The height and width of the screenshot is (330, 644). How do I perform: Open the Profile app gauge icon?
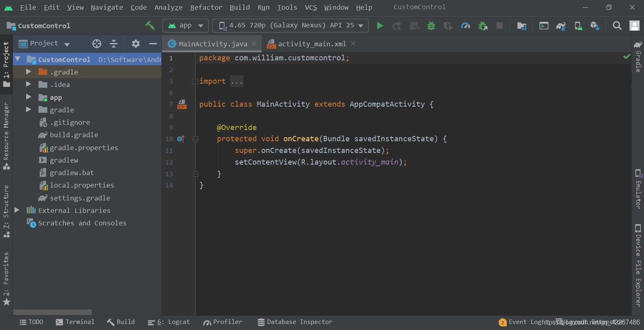(x=465, y=26)
